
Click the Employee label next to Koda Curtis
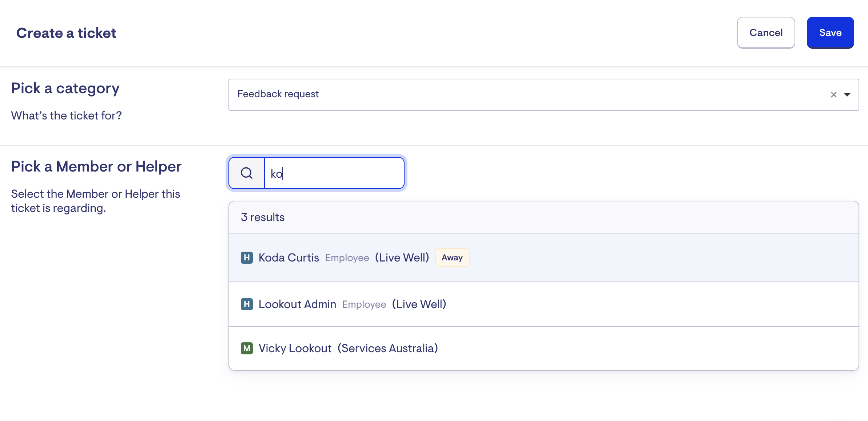click(347, 258)
